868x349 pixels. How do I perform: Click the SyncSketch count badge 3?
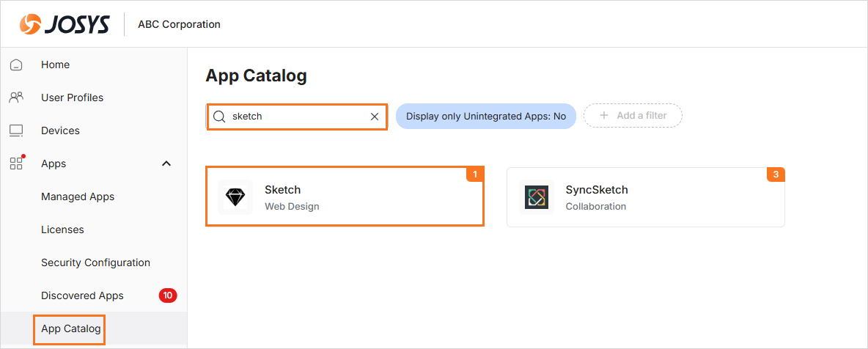tap(776, 174)
